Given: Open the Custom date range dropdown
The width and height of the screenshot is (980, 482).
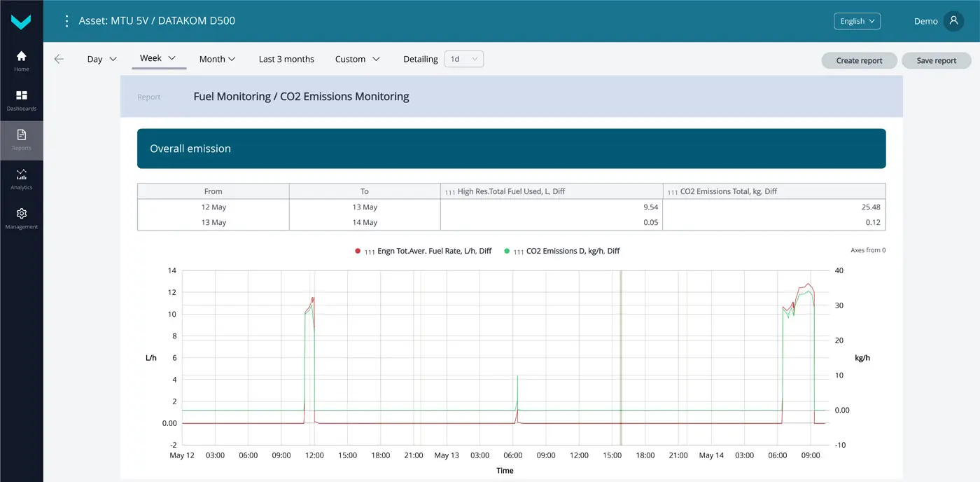Looking at the screenshot, I should (x=357, y=59).
